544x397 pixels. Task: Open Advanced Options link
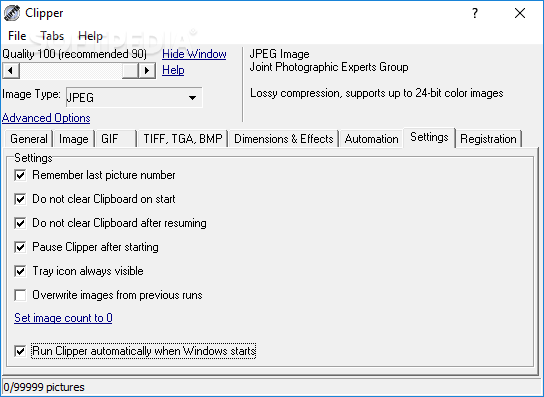click(46, 118)
